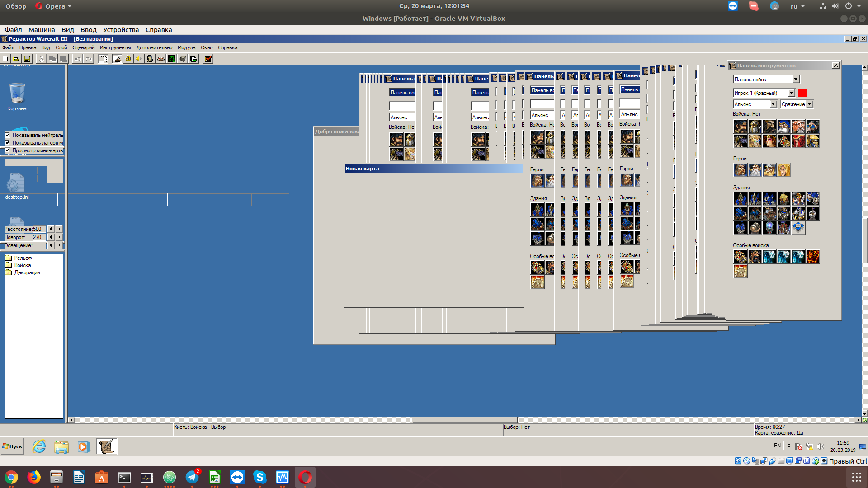Image resolution: width=868 pixels, height=488 pixels.
Task: Select the Farm building icon under Здания
Action: coord(784,199)
